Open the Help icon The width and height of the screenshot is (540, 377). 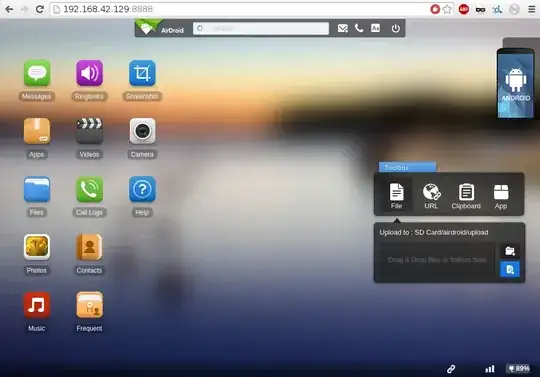(x=142, y=189)
